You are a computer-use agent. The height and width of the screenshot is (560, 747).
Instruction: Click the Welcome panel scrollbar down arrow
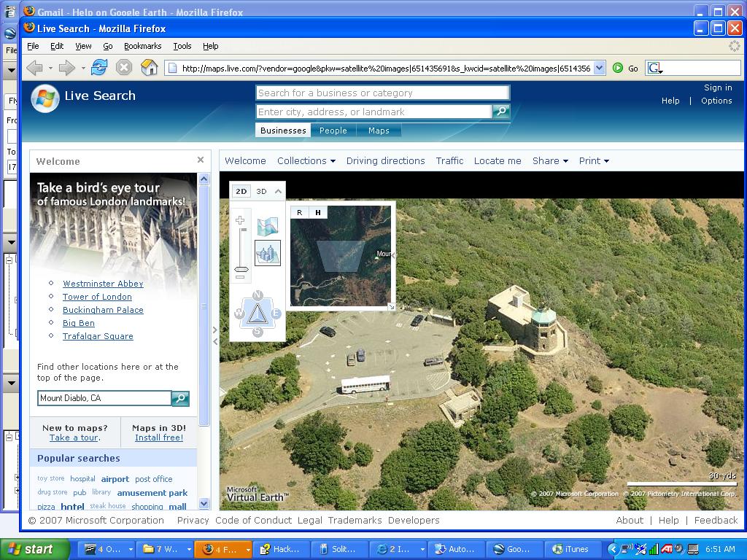[x=204, y=503]
